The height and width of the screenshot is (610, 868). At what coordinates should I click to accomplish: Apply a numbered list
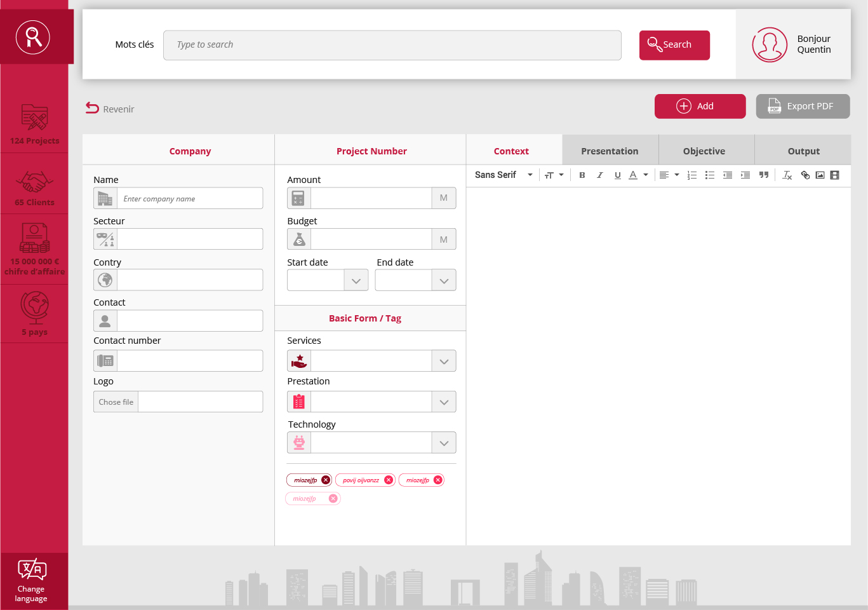[x=692, y=175]
